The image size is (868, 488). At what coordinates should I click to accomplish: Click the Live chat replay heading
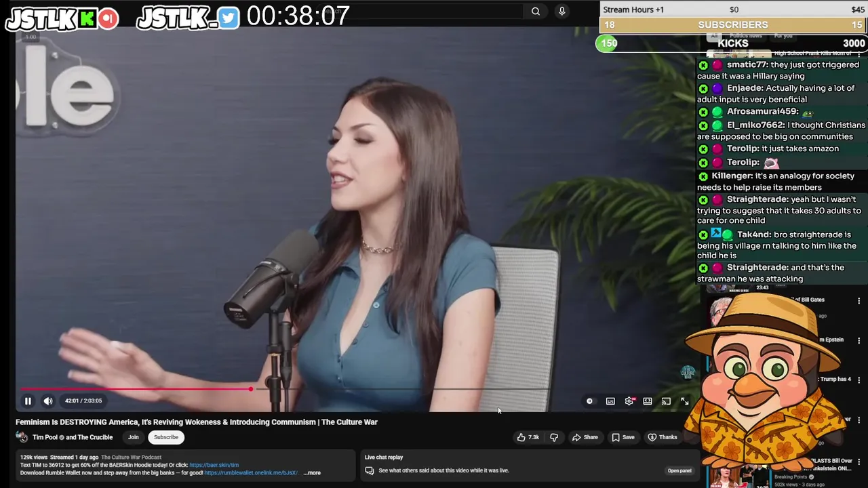point(384,457)
